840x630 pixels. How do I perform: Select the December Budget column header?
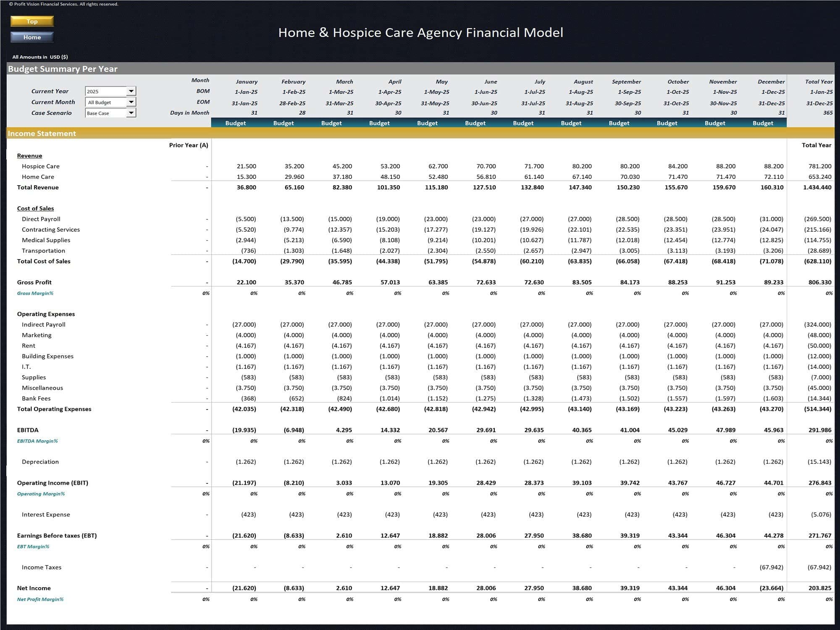pos(762,123)
